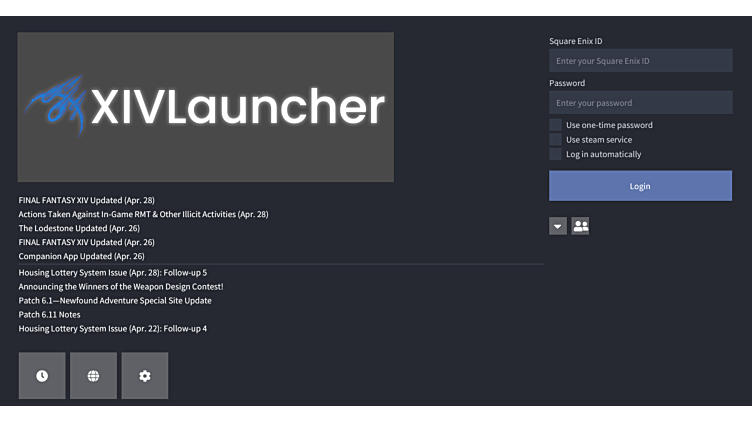Open the account switcher people icon
752x423 pixels.
[580, 226]
